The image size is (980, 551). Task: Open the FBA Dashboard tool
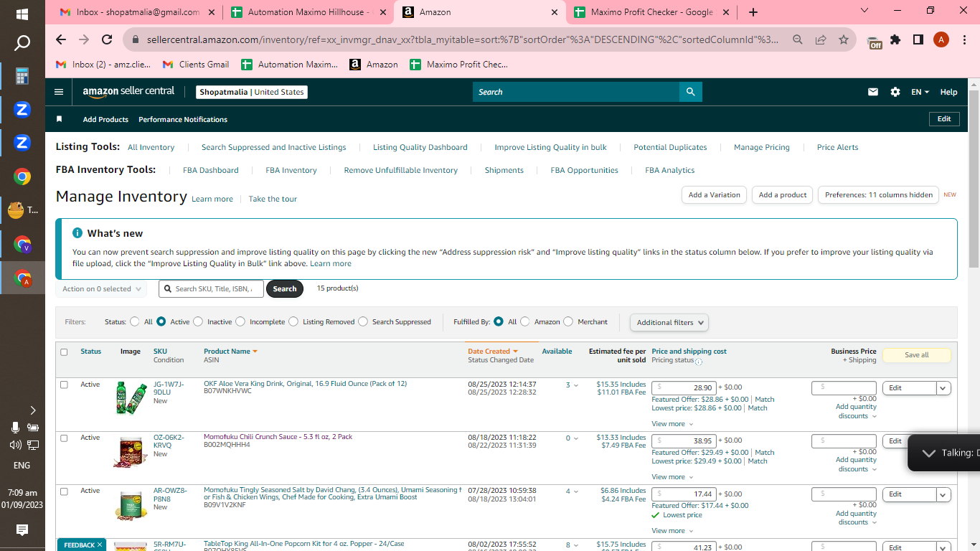(211, 171)
